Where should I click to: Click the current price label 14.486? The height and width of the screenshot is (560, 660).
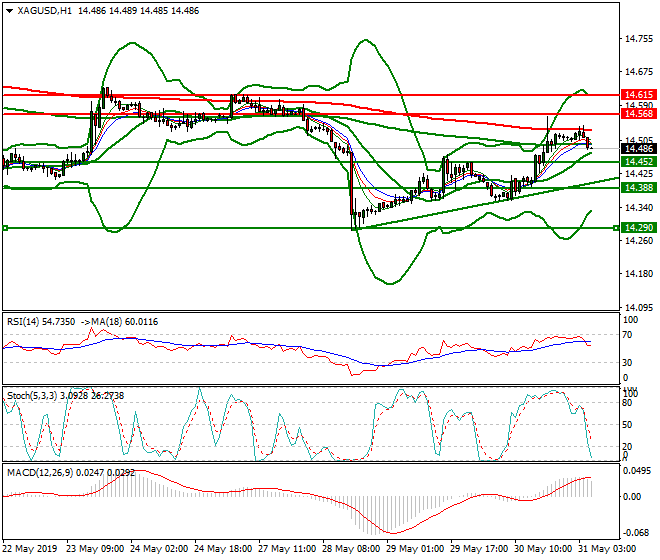639,149
